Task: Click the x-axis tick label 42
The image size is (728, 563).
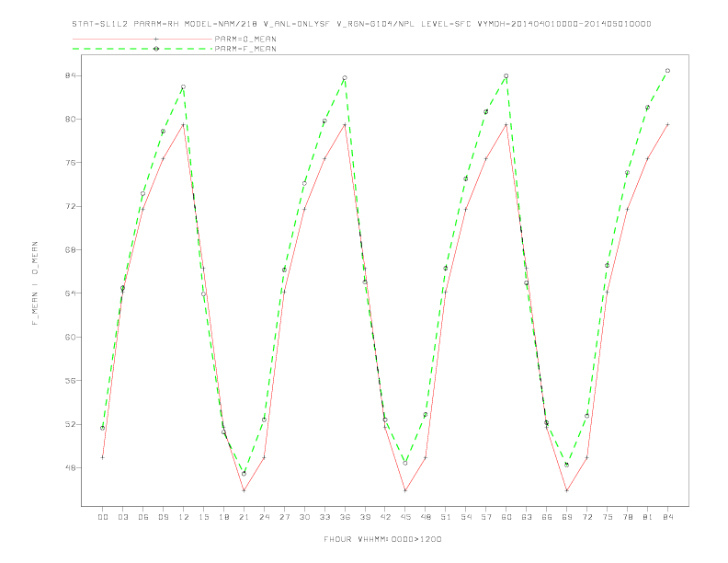Action: (x=385, y=517)
